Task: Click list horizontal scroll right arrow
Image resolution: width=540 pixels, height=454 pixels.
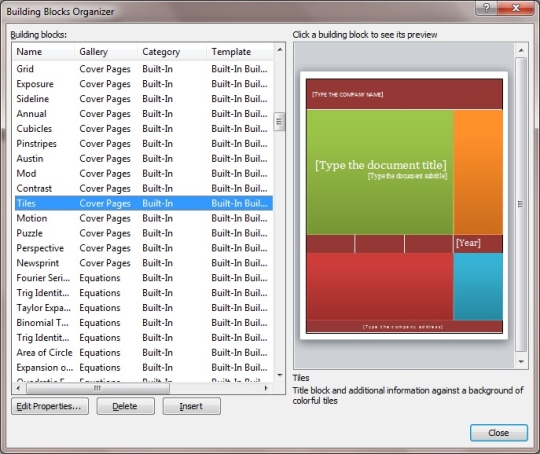Action: (266, 388)
